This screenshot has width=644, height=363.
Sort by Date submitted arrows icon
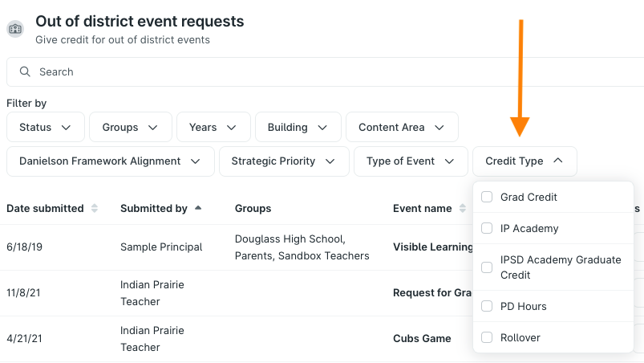[x=95, y=208]
